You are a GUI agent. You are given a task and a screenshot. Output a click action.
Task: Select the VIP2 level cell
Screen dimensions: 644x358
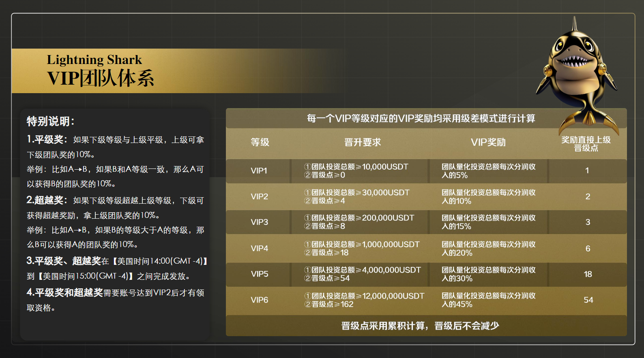tap(259, 196)
